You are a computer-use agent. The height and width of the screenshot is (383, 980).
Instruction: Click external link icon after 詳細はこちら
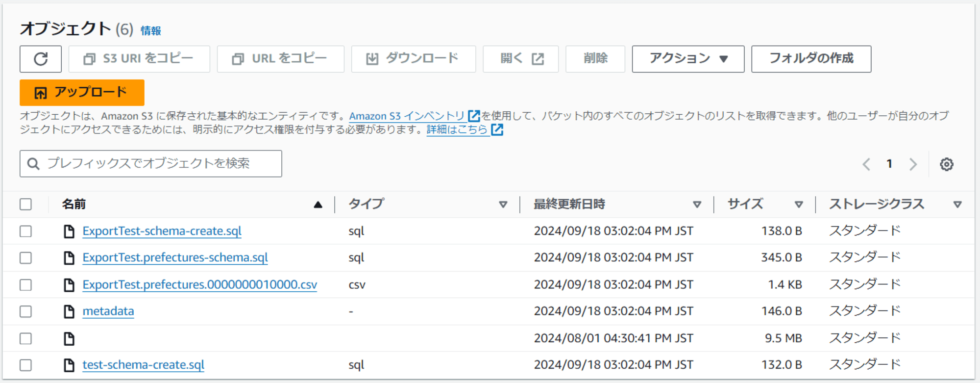pos(497,129)
